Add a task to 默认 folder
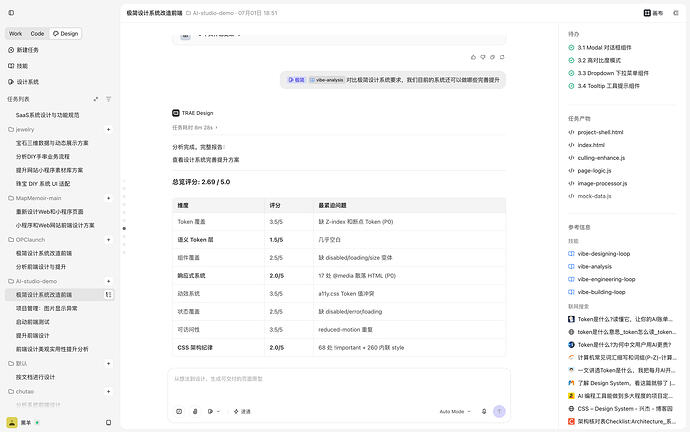The width and height of the screenshot is (690, 432). 109,363
